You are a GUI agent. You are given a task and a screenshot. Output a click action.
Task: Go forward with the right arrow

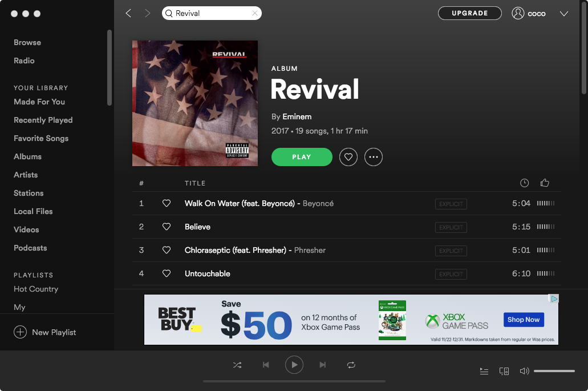[x=147, y=14]
